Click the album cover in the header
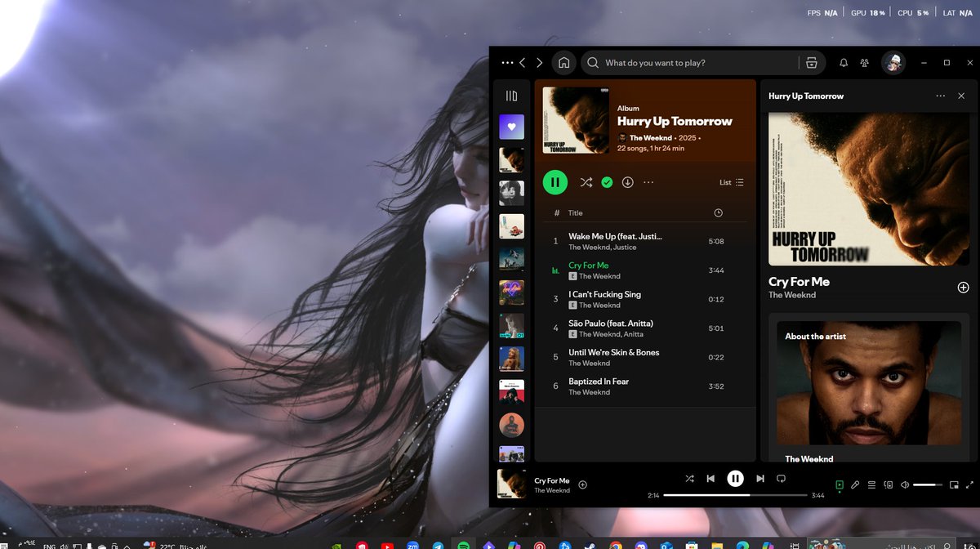Viewport: 980px width, 549px height. click(576, 120)
